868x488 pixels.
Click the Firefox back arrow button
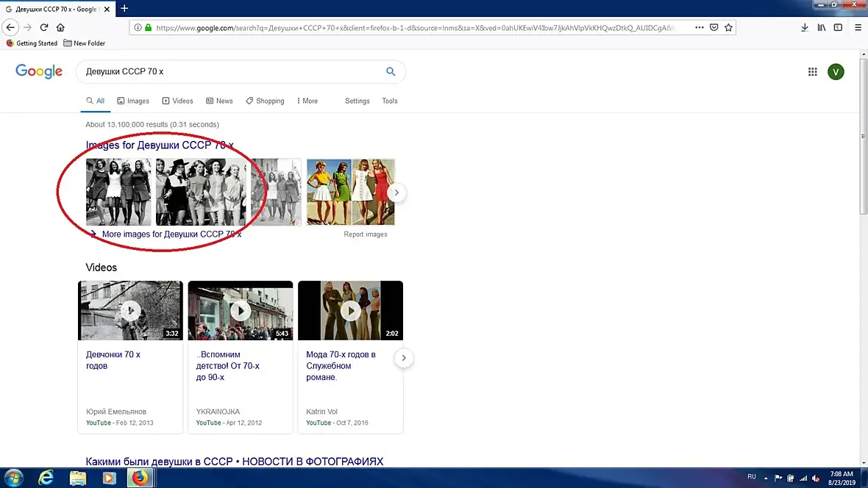click(10, 27)
